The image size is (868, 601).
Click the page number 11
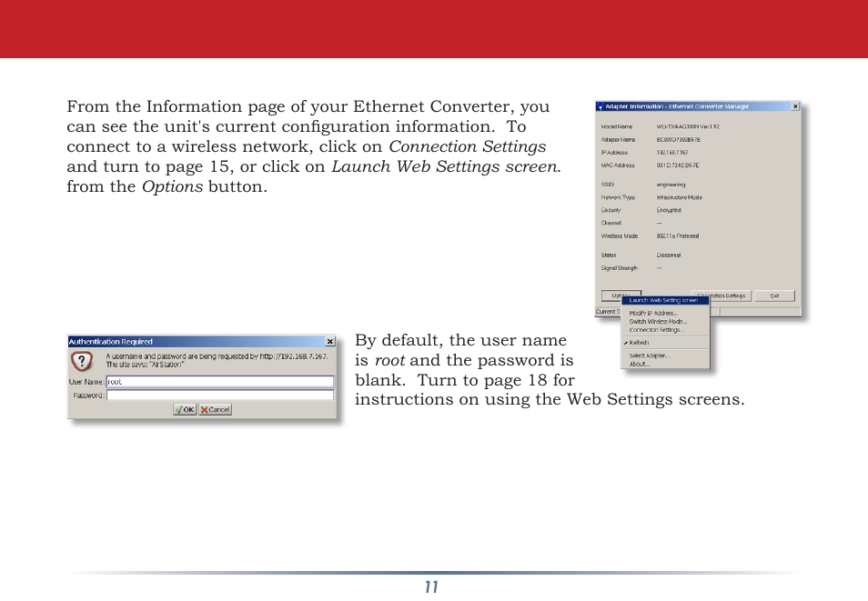(432, 587)
